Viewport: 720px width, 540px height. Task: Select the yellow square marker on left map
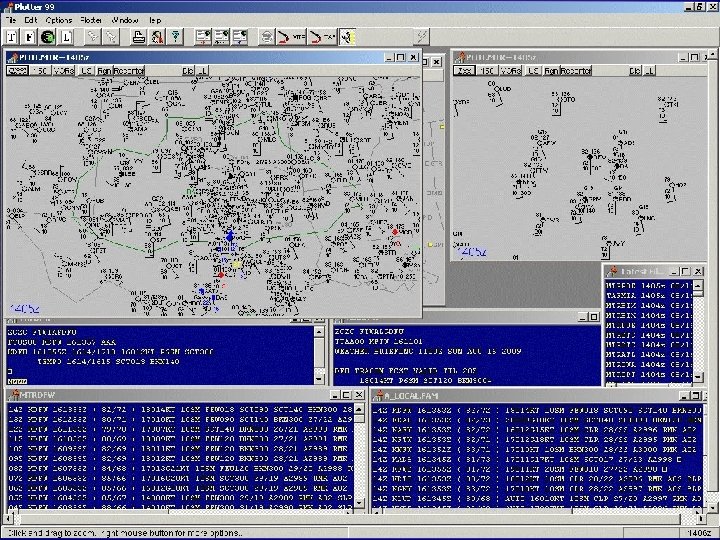click(x=236, y=264)
